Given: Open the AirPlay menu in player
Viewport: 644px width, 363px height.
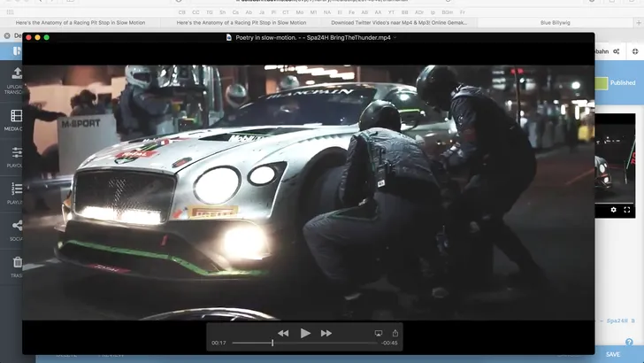Looking at the screenshot, I should point(379,333).
